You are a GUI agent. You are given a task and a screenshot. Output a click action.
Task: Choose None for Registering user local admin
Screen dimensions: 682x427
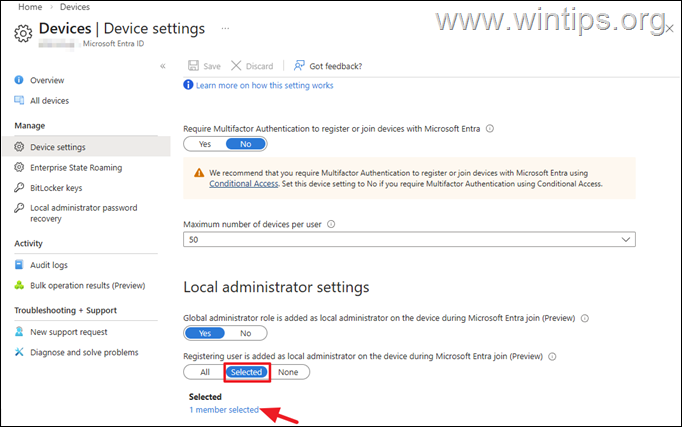pos(288,372)
